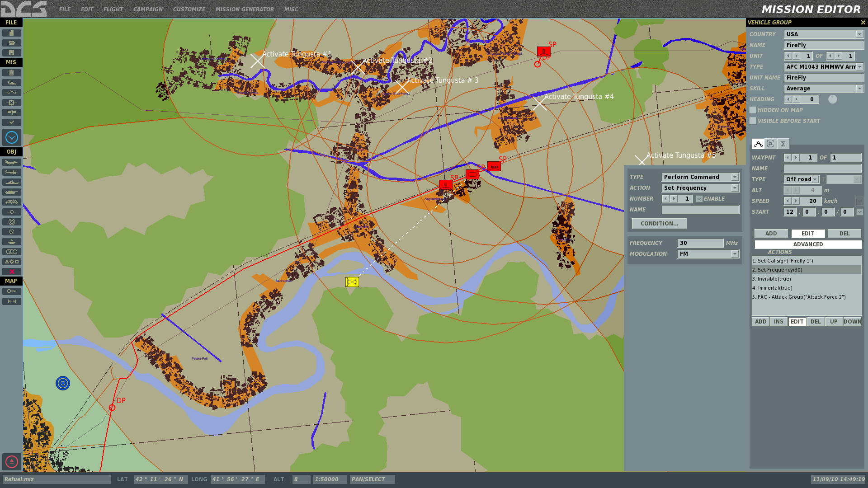Click the blue trigger zone circle on map
Viewport: 868px width, 488px height.
pos(63,383)
